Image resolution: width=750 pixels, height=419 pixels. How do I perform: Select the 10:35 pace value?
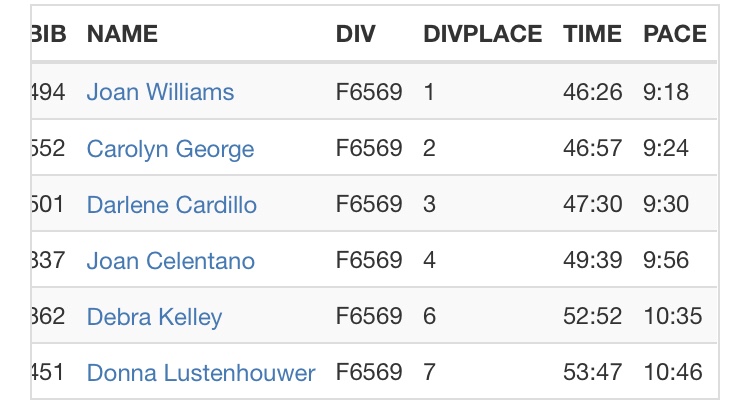(672, 317)
